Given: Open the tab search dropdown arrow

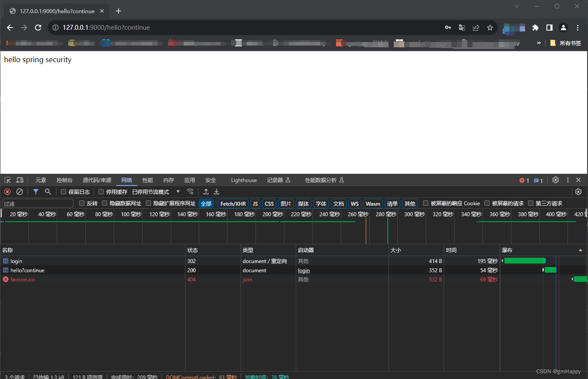Looking at the screenshot, I should coord(517,6).
